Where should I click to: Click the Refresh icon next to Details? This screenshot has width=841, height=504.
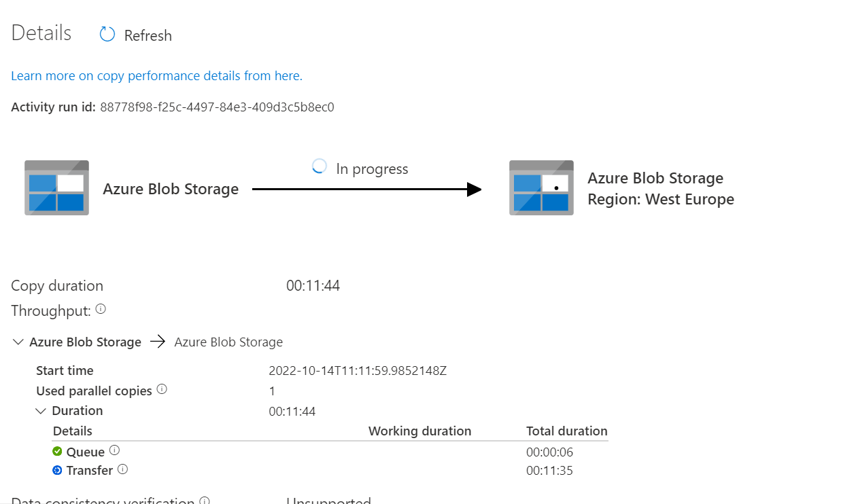tap(107, 33)
